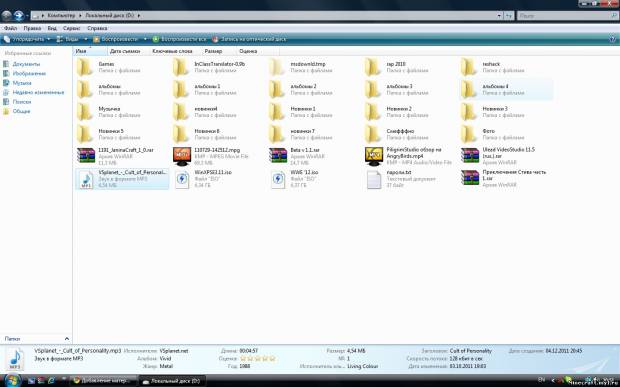This screenshot has height=387, width=620.
Task: Click the Metal genre value in details pane
Action: [x=166, y=366]
